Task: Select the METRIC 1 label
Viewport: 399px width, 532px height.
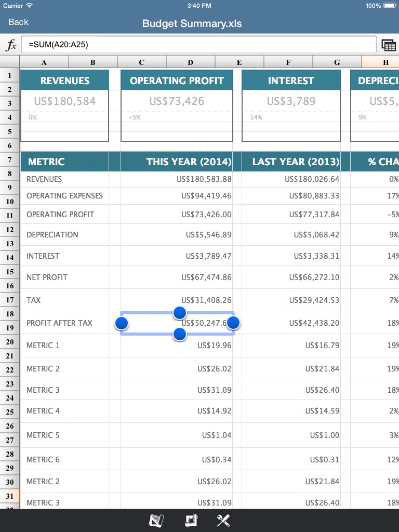Action: [x=43, y=345]
